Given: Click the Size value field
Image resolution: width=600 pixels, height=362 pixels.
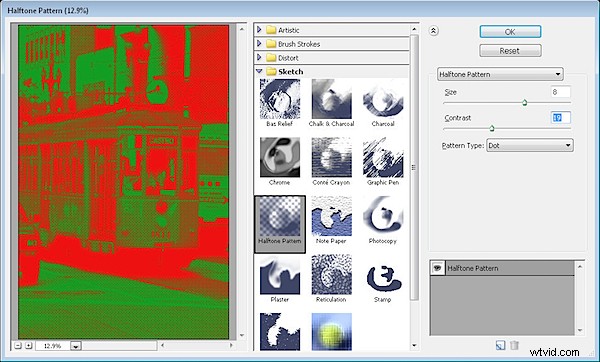Looking at the screenshot, I should point(560,92).
